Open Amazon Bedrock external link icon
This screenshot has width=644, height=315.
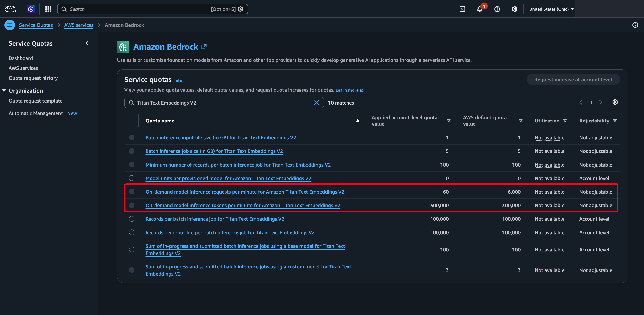pyautogui.click(x=204, y=47)
